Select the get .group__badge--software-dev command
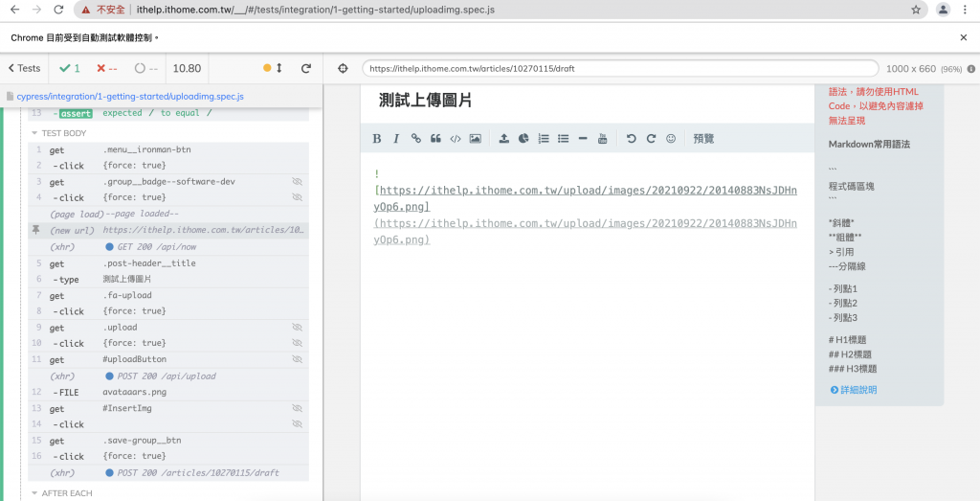Screen dimensions: 980x501 (168, 182)
